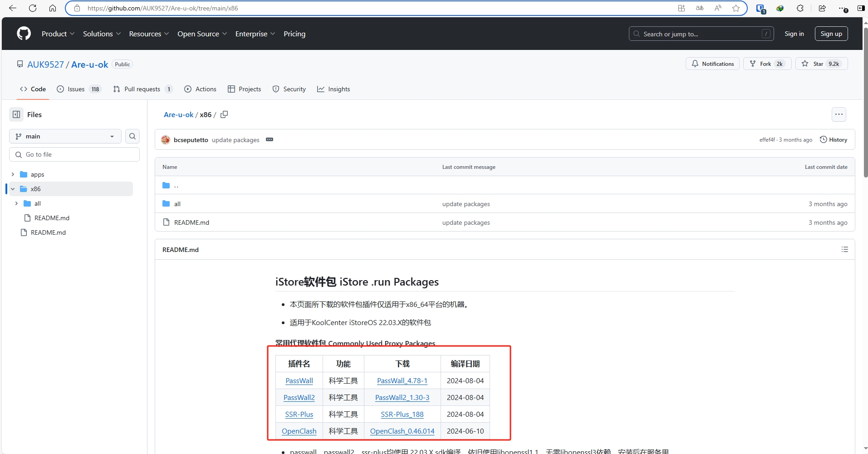Image resolution: width=868 pixels, height=454 pixels.
Task: Click the Sign up button
Action: (831, 33)
